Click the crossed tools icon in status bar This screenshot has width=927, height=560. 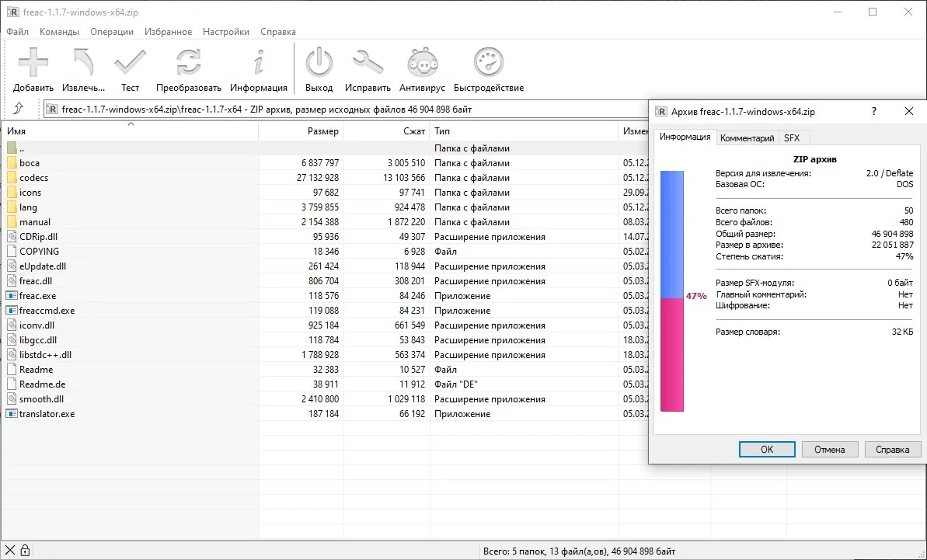click(x=10, y=551)
